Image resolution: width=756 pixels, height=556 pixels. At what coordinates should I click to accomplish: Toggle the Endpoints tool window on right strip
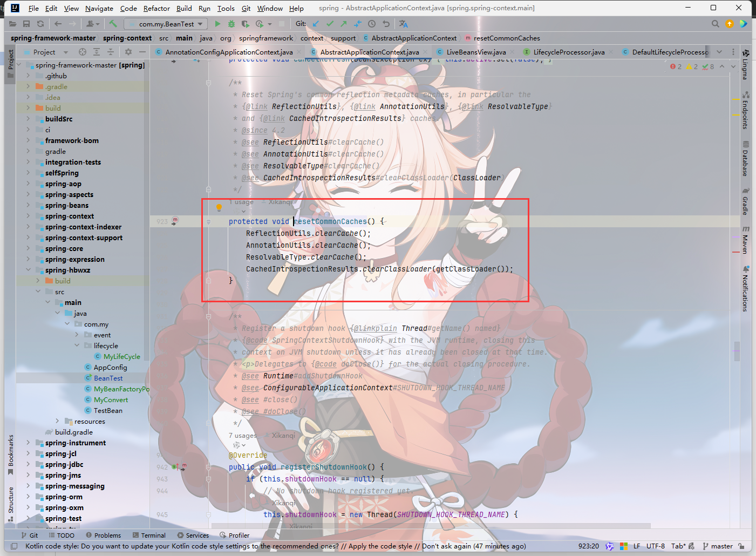pos(745,111)
